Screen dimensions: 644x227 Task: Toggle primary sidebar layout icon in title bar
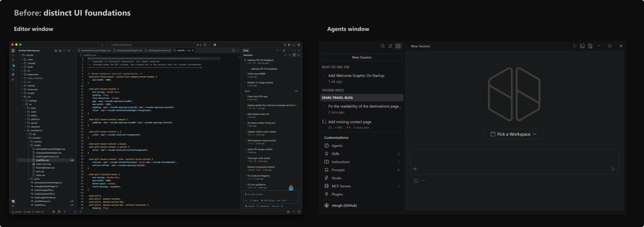(289, 45)
